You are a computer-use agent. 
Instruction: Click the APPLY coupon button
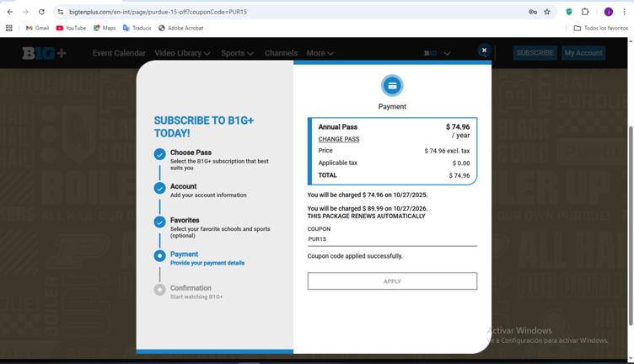392,281
